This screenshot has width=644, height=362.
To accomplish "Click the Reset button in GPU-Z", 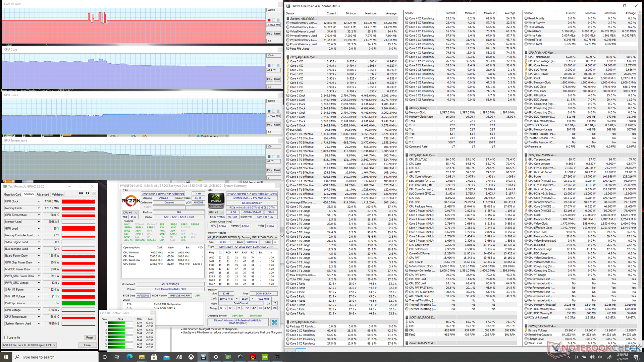I will (90, 338).
